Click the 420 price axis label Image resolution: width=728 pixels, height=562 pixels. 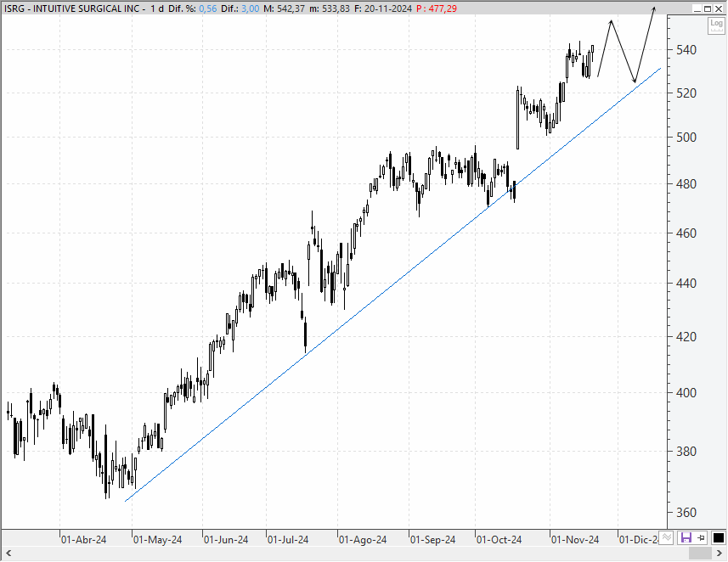click(686, 337)
